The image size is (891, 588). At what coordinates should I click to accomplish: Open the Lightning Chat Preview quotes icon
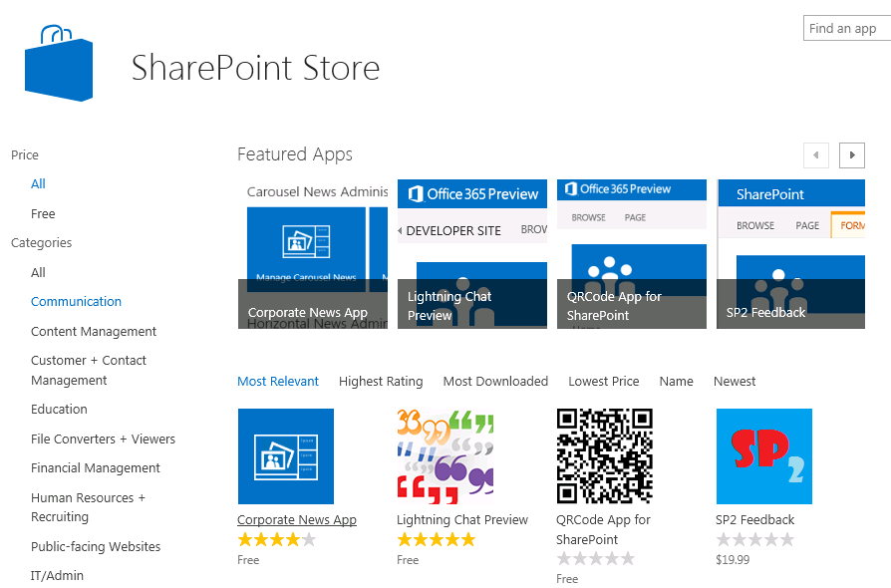click(445, 456)
